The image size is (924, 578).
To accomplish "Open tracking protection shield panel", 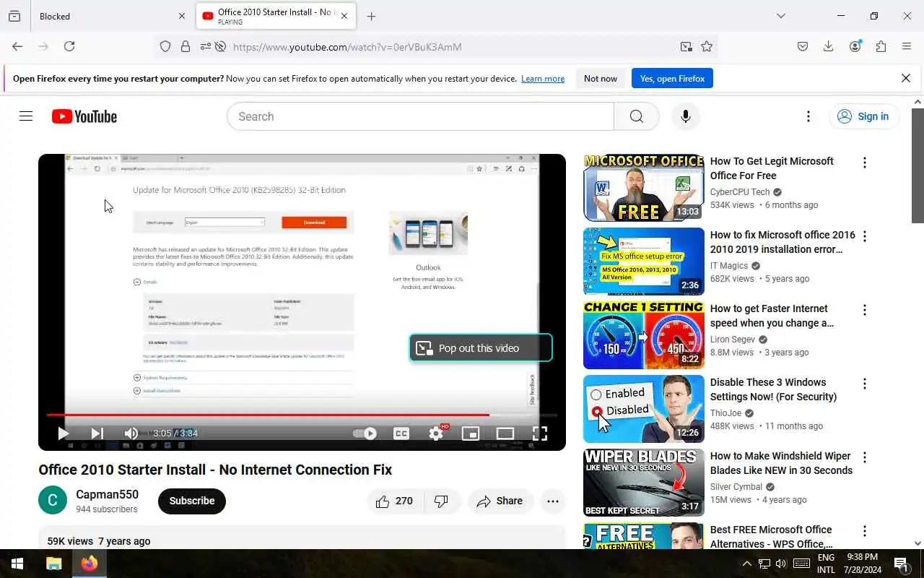I will point(165,46).
